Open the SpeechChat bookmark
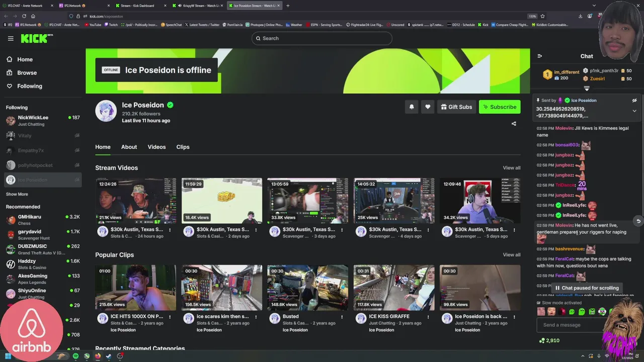 [x=172, y=25]
